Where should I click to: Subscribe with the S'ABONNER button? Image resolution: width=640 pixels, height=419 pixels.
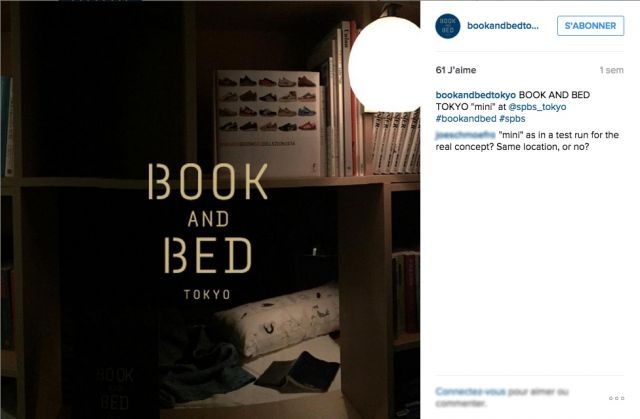tap(590, 26)
